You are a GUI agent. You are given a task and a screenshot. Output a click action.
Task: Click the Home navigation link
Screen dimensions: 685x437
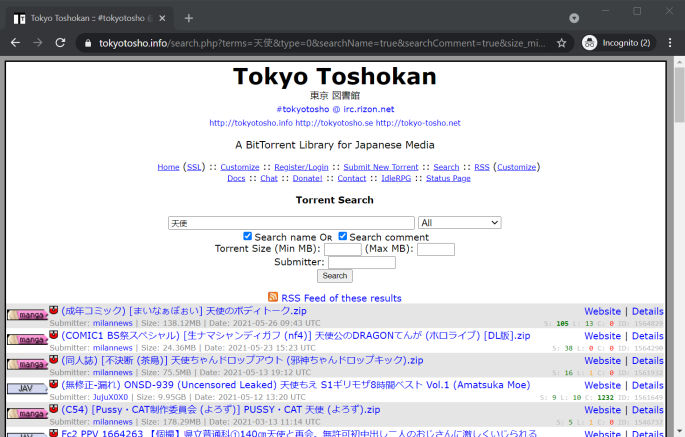tap(168, 167)
